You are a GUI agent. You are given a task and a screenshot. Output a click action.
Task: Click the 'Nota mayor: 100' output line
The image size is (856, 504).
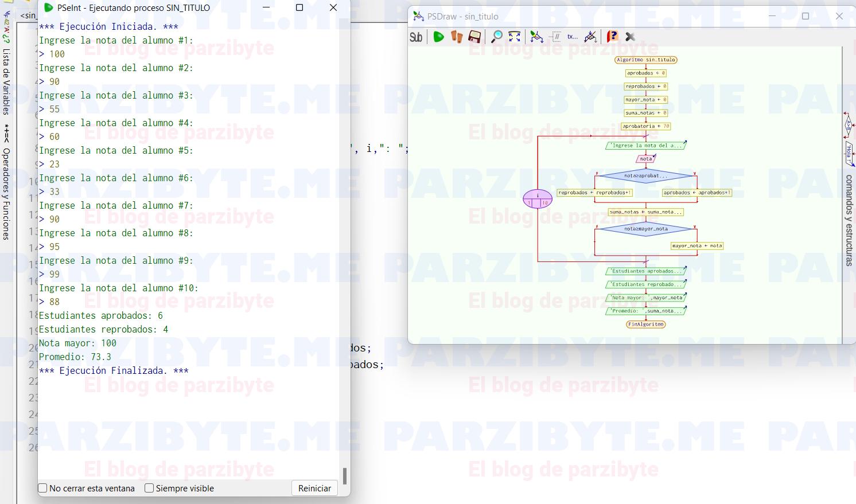(77, 343)
